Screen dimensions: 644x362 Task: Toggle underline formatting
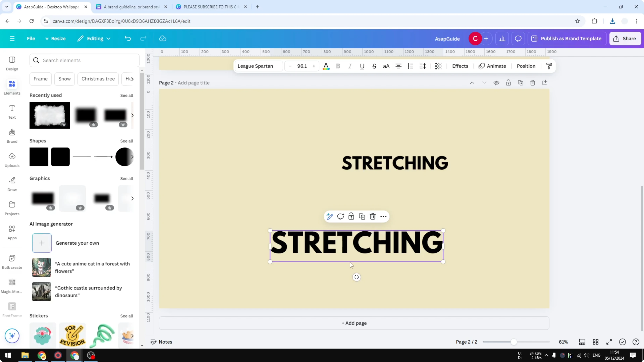(362, 66)
